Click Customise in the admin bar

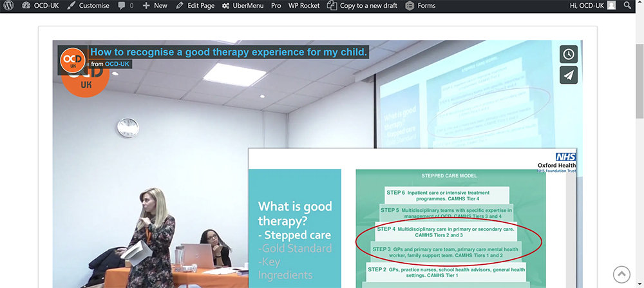[88, 6]
